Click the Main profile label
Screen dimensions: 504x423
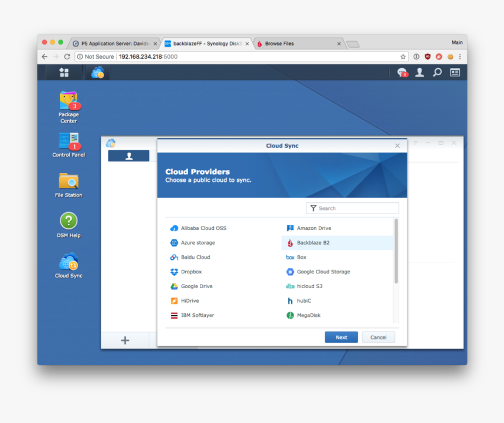pos(457,42)
